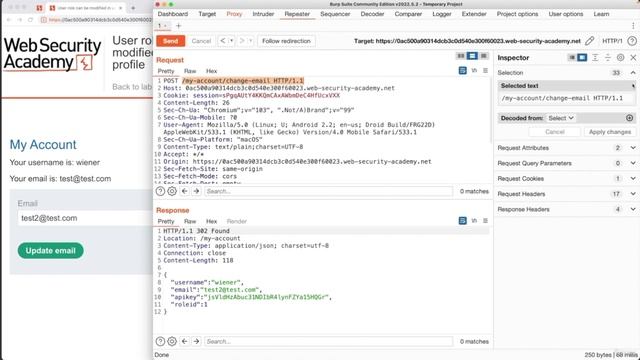Switch to the Proxy tab
Viewport: 640px width, 360px height.
[234, 14]
